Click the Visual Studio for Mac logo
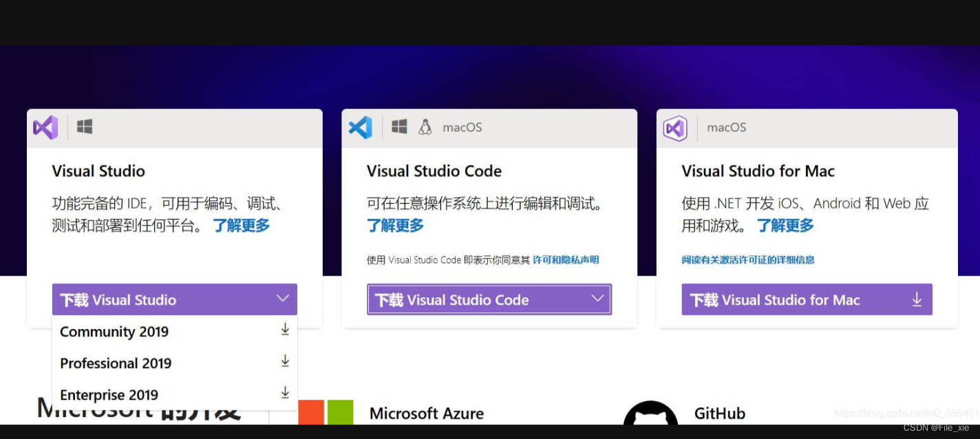This screenshot has height=439, width=980. (675, 128)
